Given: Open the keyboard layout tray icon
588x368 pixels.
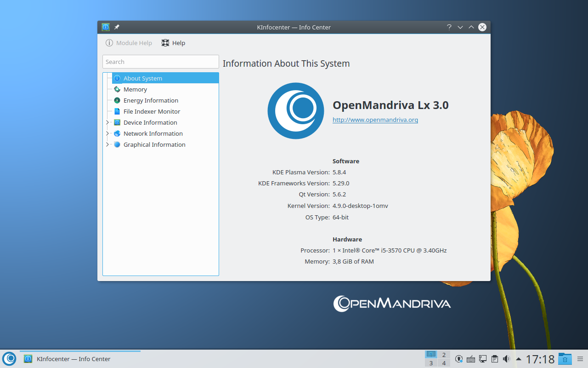Looking at the screenshot, I should [470, 359].
